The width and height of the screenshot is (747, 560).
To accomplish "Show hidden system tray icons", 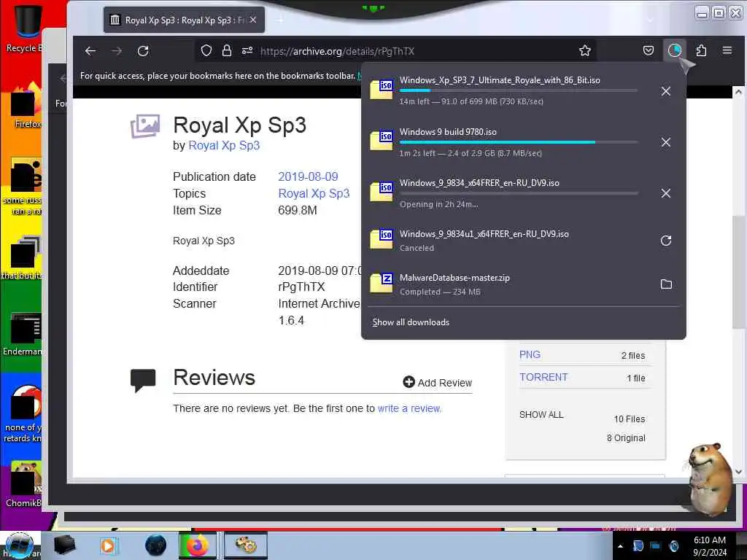I will 620,546.
